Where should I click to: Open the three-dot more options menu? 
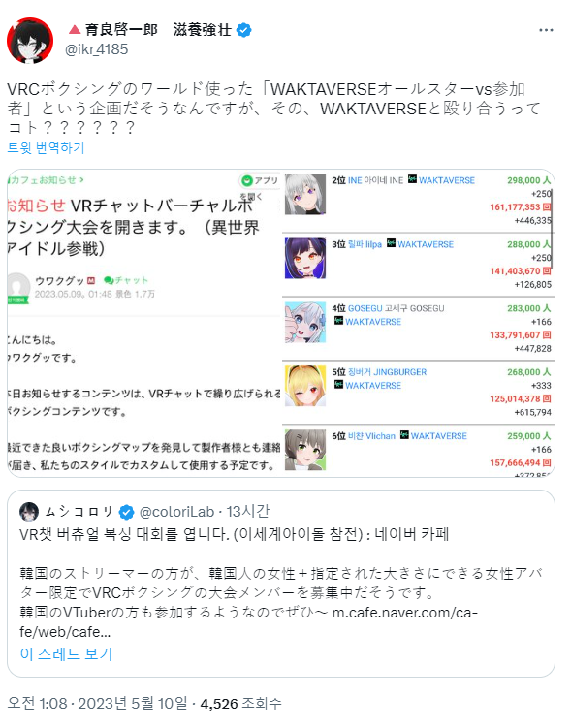pyautogui.click(x=546, y=30)
